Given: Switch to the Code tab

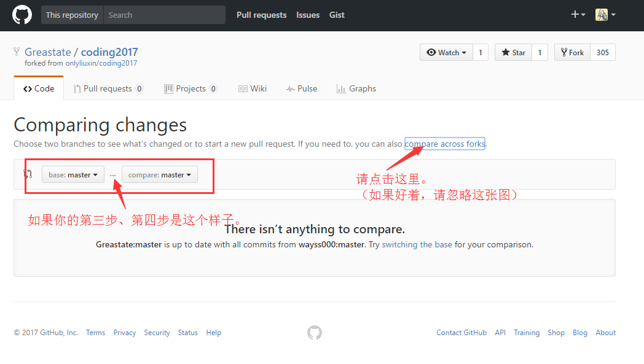Looking at the screenshot, I should [x=39, y=88].
